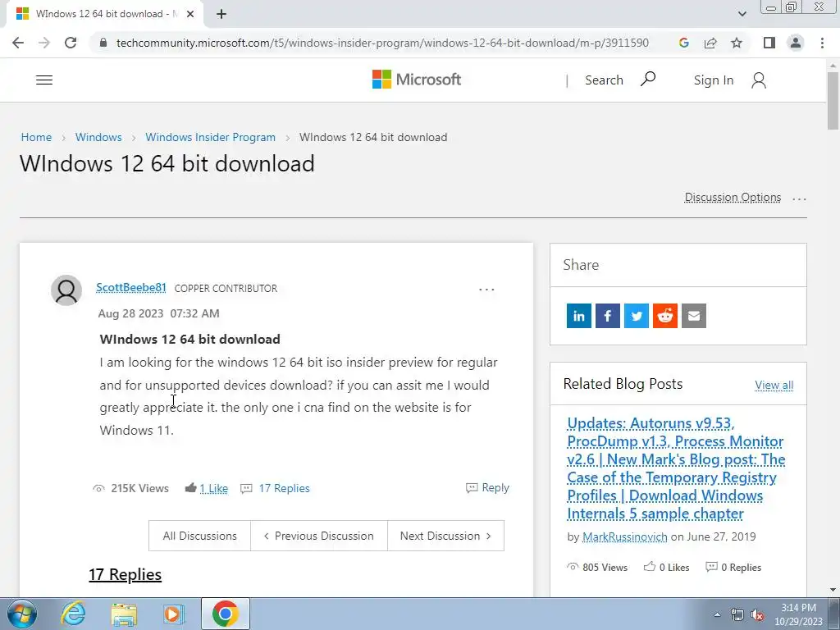Screen dimensions: 840x630
Task: Open File Explorer from taskbar
Action: pos(124,614)
